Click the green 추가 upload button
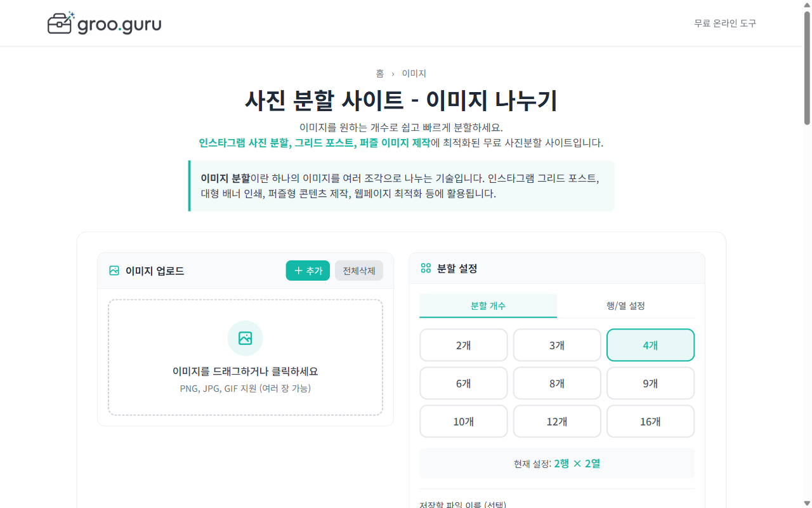The height and width of the screenshot is (508, 812). [x=308, y=271]
